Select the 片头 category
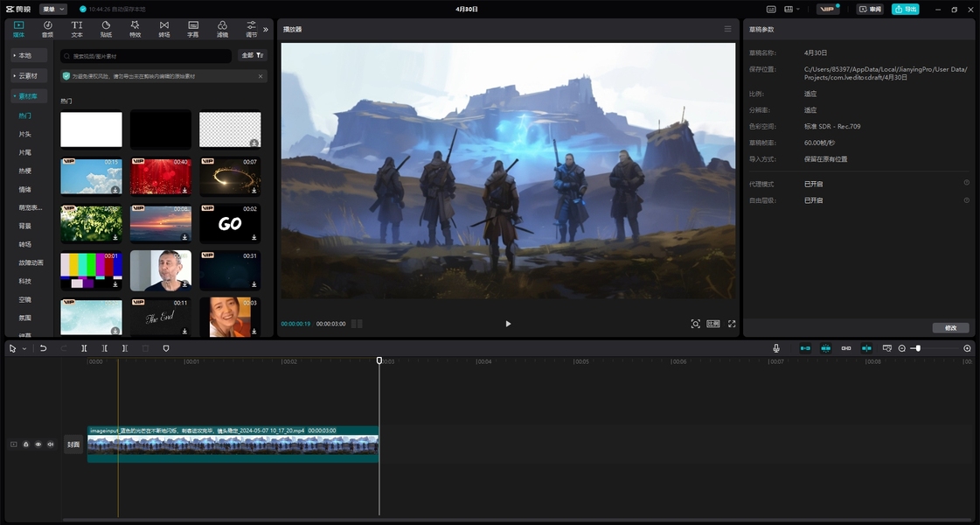 [25, 134]
